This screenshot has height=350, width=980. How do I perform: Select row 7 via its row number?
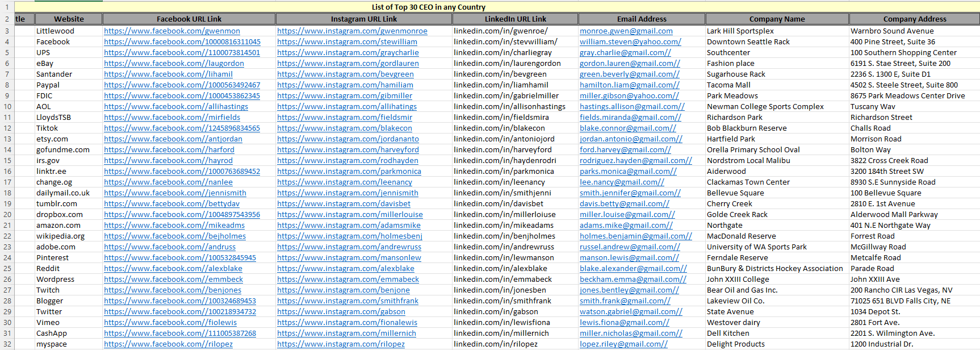pyautogui.click(x=7, y=74)
